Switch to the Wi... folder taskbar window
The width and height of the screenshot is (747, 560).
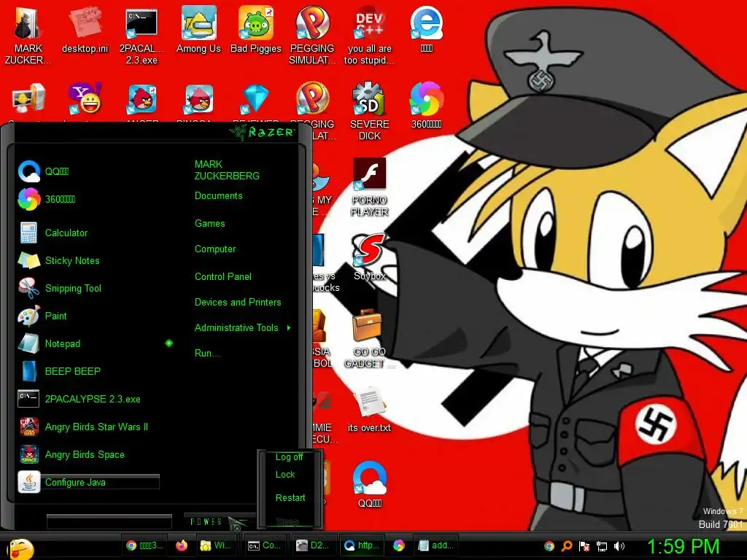216,545
